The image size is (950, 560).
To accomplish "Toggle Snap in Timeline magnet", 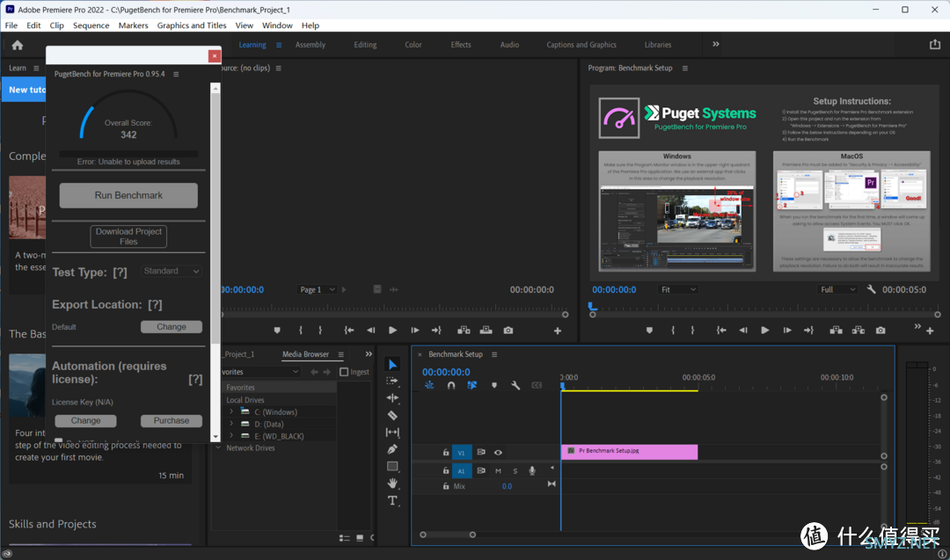I will [450, 385].
